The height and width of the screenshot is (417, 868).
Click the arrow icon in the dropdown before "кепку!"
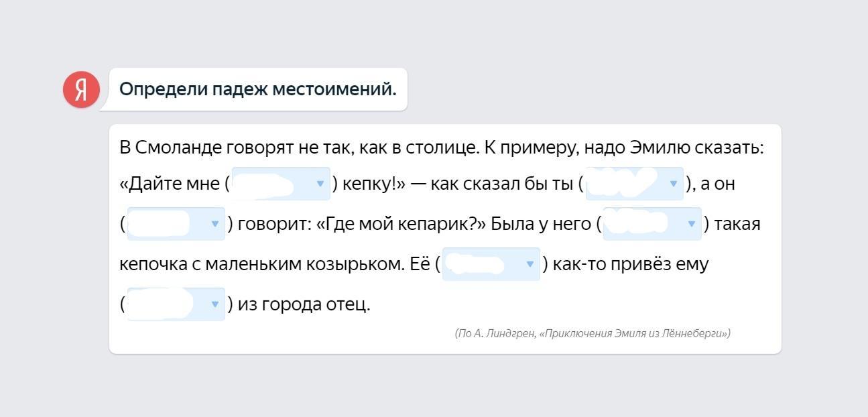pyautogui.click(x=320, y=184)
